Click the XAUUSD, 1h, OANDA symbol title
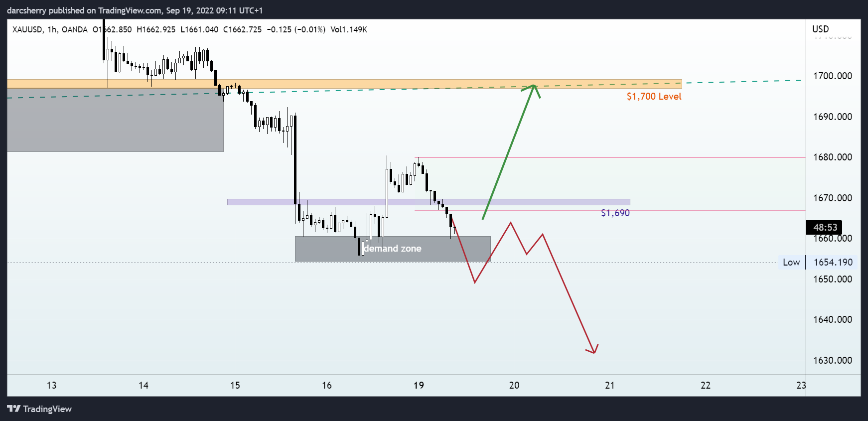The image size is (868, 421). point(50,29)
